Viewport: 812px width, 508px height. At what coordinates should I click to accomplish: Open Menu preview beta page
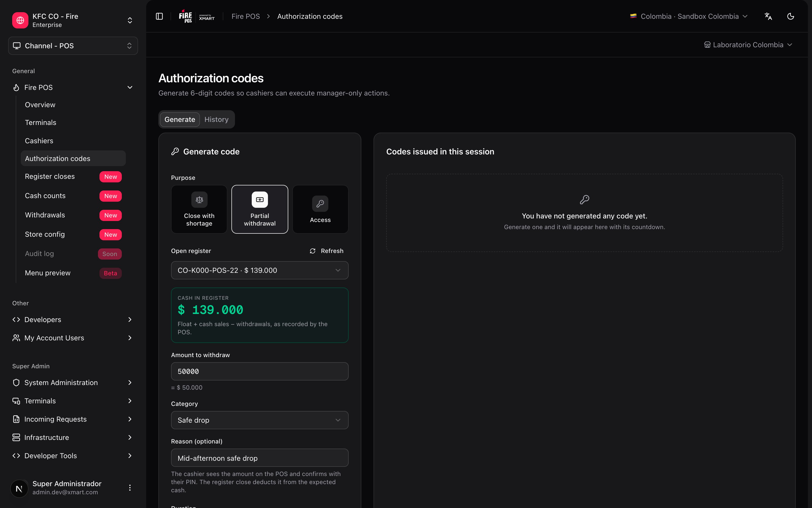click(x=73, y=273)
